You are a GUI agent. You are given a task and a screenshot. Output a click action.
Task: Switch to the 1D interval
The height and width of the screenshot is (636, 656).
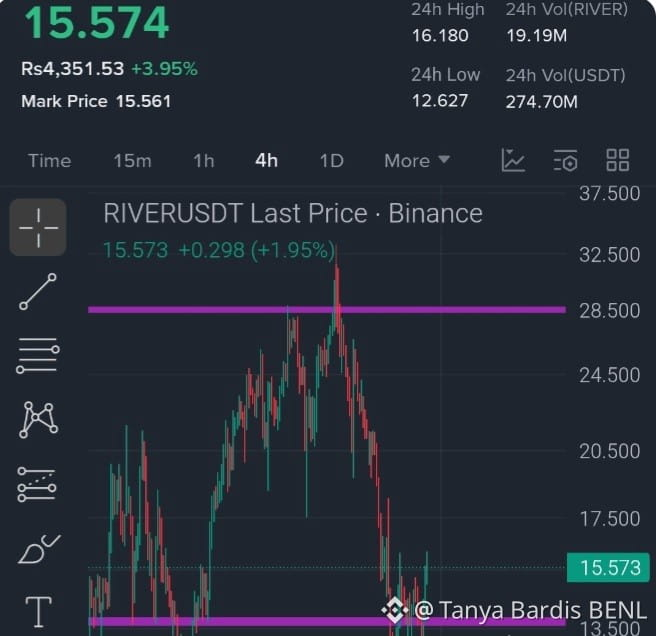331,161
